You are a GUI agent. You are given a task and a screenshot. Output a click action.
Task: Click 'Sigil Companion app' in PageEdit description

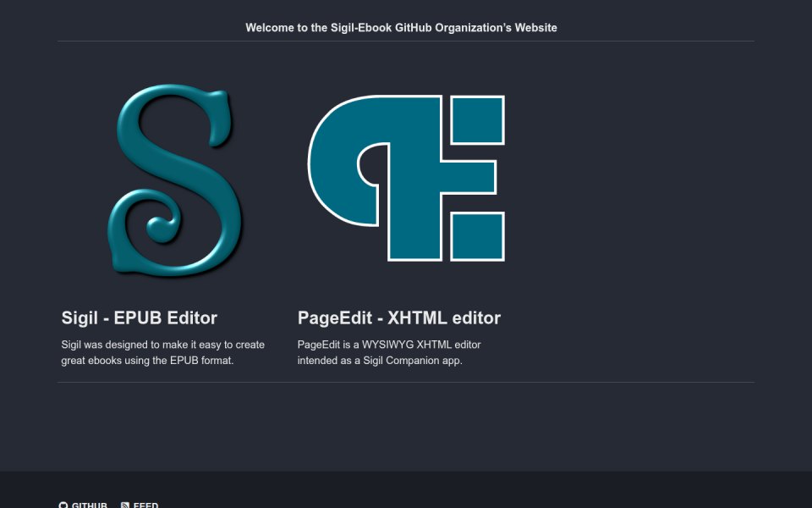(412, 361)
